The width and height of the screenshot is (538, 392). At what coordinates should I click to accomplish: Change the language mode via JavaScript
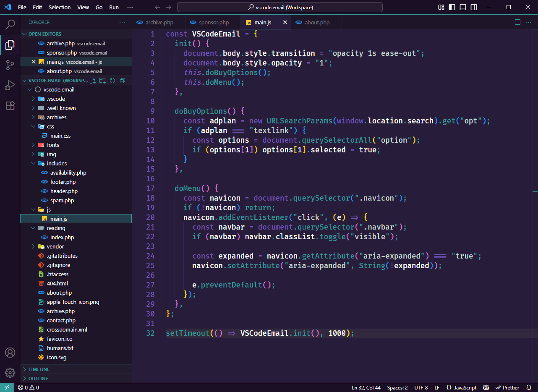pyautogui.click(x=462, y=387)
